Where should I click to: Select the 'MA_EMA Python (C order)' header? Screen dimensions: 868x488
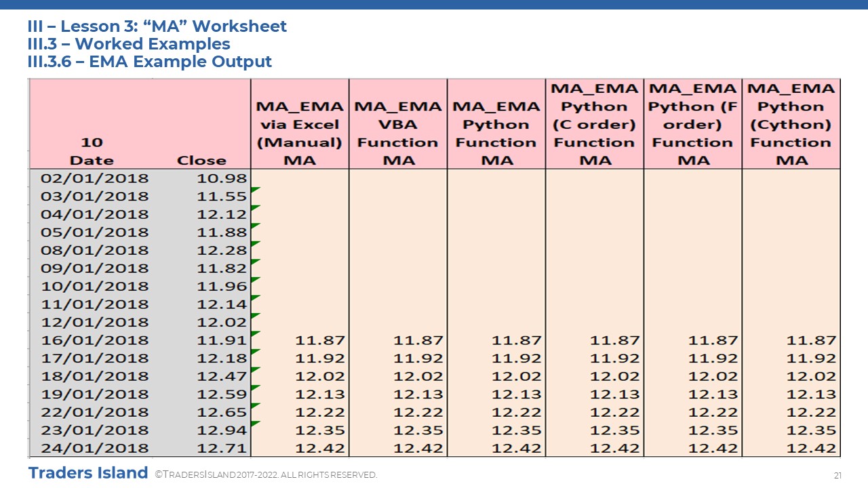(595, 125)
